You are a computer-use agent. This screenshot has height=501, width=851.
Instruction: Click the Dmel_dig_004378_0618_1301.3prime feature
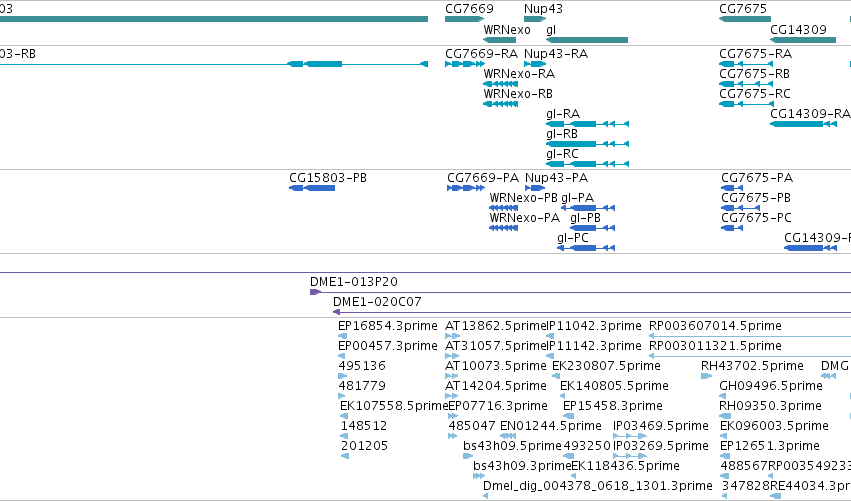(485, 496)
